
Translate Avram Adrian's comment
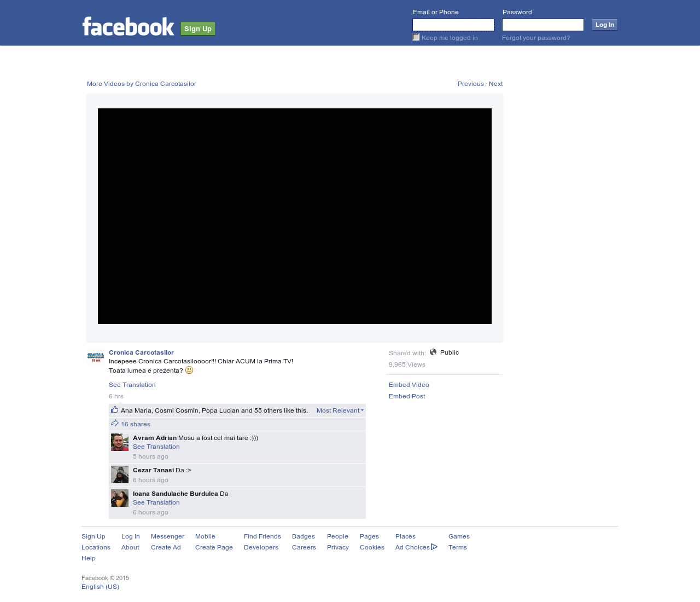156,447
